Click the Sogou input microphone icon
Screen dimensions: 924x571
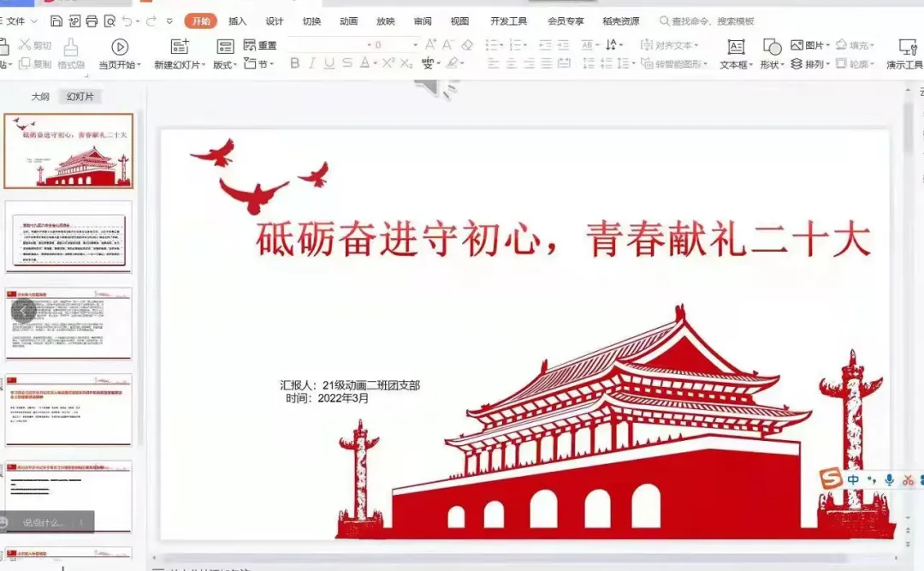pos(889,480)
